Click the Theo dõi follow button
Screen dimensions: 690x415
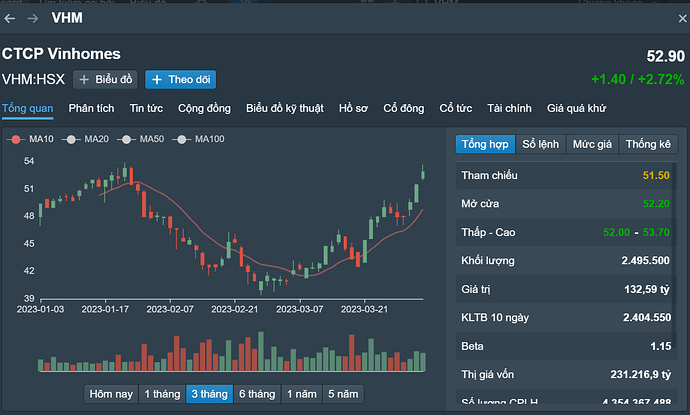(x=180, y=80)
